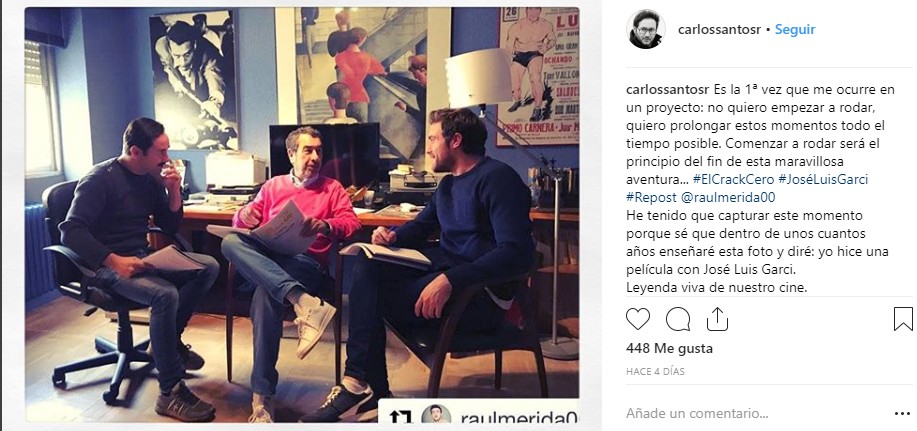The image size is (917, 431).
Task: Click the raulmerida small avatar on the photo
Action: [436, 415]
